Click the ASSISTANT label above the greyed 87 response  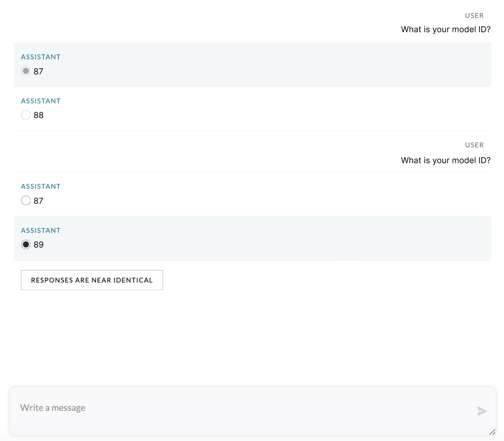(x=41, y=57)
